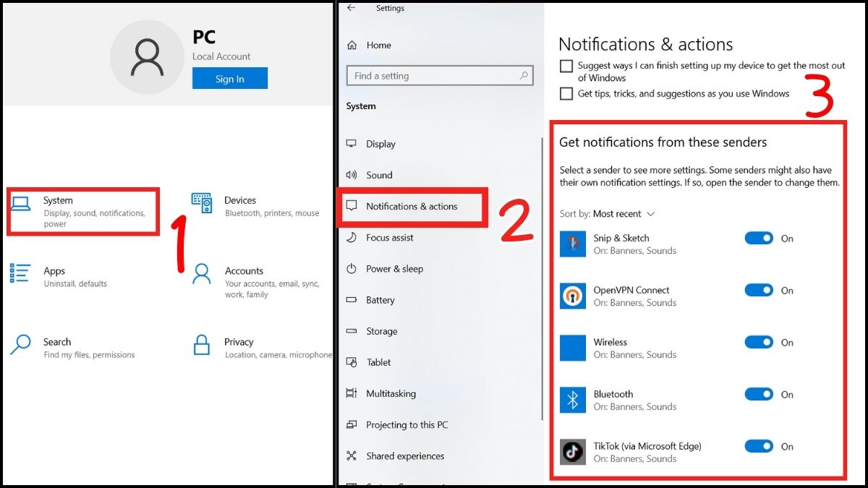Click the Sign In button
Screen dimensions: 868x488
click(x=230, y=79)
